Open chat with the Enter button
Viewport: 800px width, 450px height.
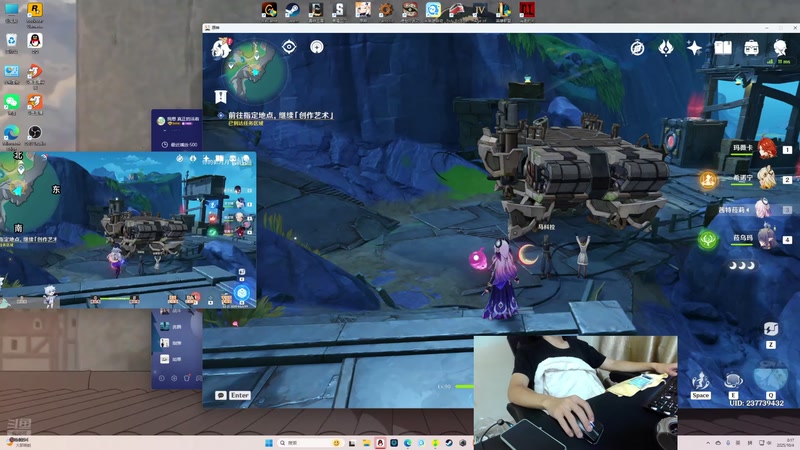[x=239, y=395]
